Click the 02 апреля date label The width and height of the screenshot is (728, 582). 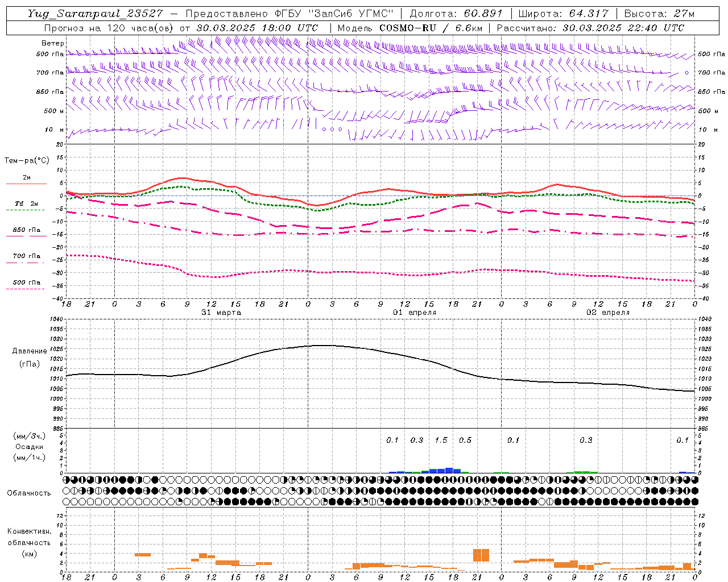click(x=608, y=313)
